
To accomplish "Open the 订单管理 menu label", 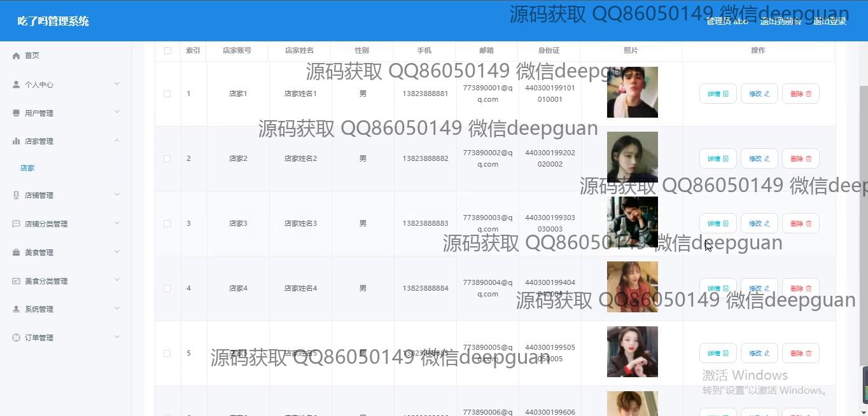I will pyautogui.click(x=39, y=338).
